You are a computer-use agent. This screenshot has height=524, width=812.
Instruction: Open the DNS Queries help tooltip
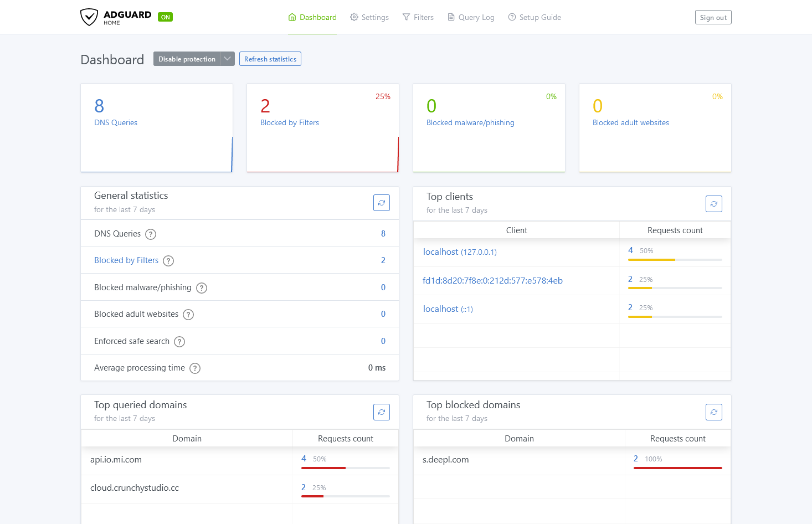150,234
